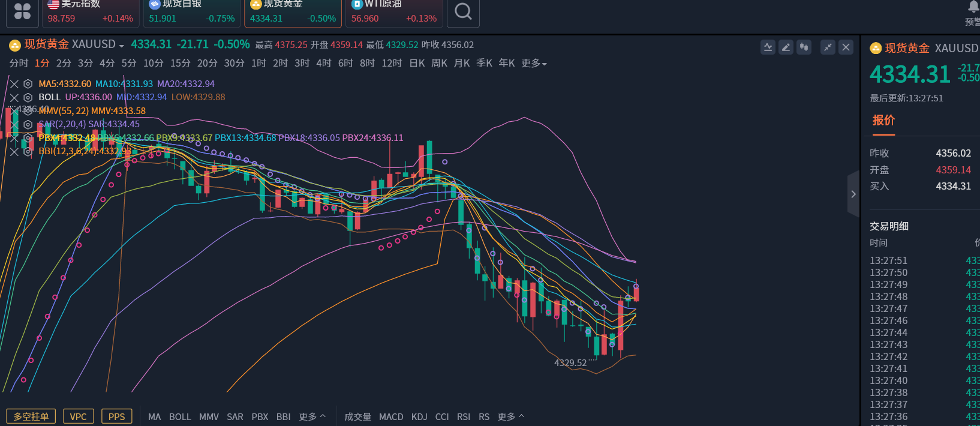
Task: Click the shrink chart arrows icon
Action: 828,47
